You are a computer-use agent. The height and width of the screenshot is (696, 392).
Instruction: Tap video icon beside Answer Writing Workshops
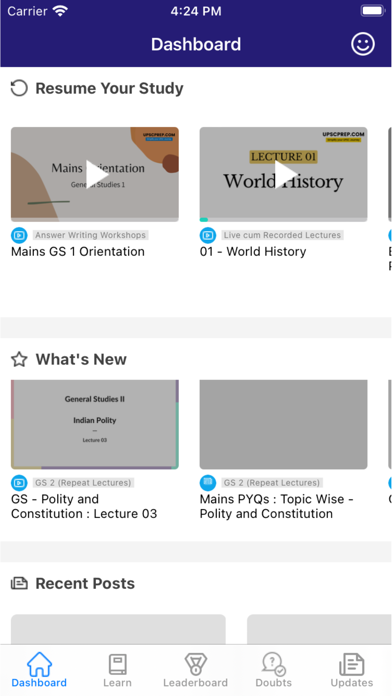coord(19,235)
